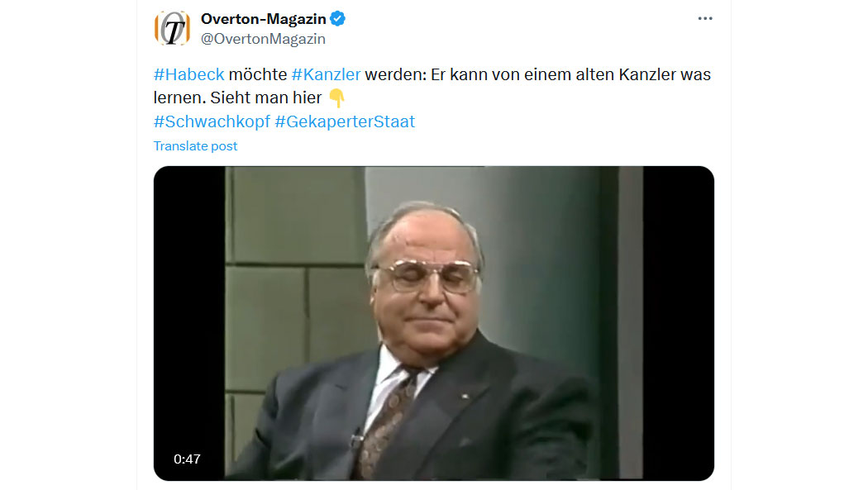
Task: Open the post via the text "Sieht man hier"
Action: [x=265, y=98]
